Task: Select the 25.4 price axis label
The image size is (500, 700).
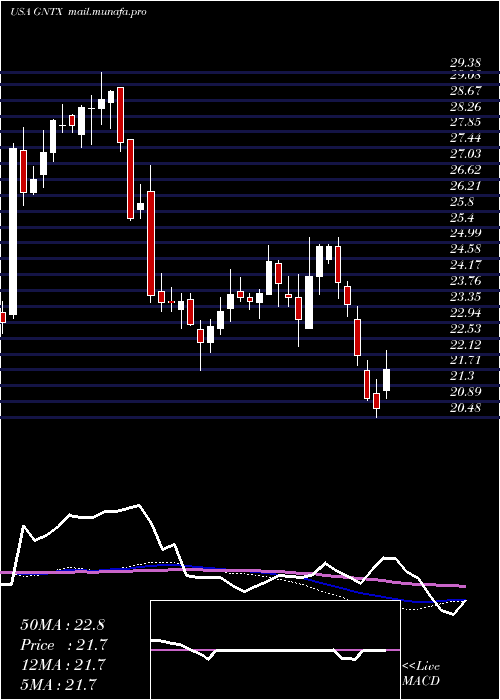Action: [x=462, y=217]
